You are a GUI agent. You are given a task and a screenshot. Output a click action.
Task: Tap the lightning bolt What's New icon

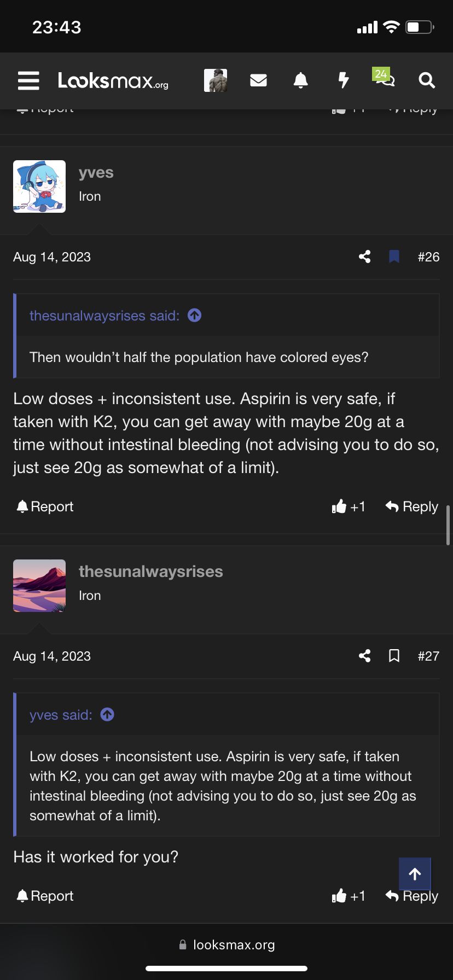coord(343,80)
